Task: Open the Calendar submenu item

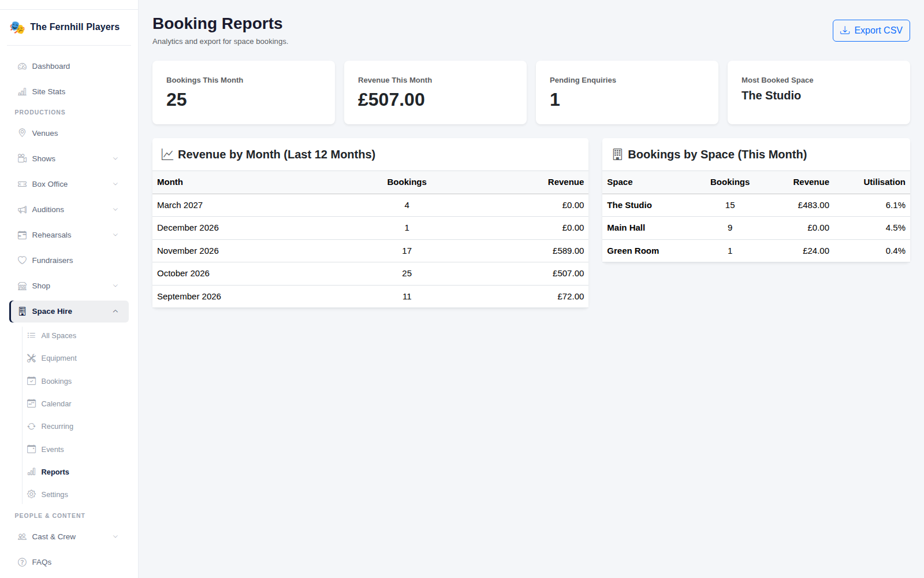Action: pyautogui.click(x=75, y=404)
